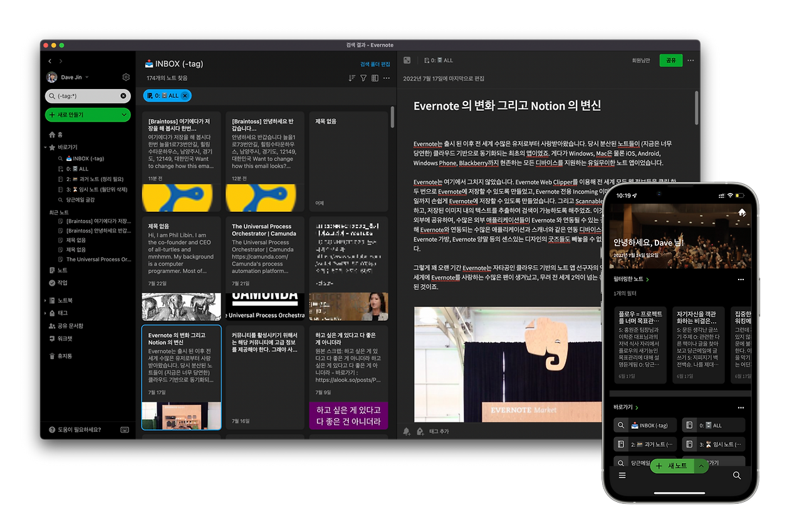
Task: Tap phone '0: ALL' shortcut tile
Action: pos(714,425)
